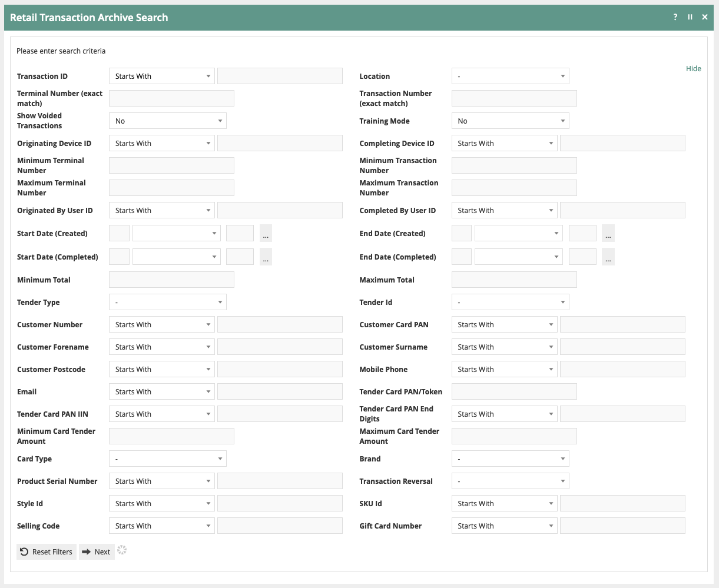Screen dimensions: 719x588
Task: Open Start Date (Created) date picker button
Action: pos(266,234)
